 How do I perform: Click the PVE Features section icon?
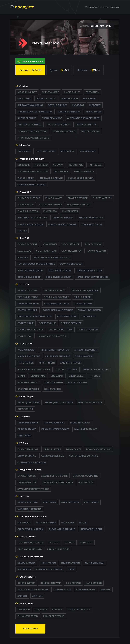pos(17,603)
